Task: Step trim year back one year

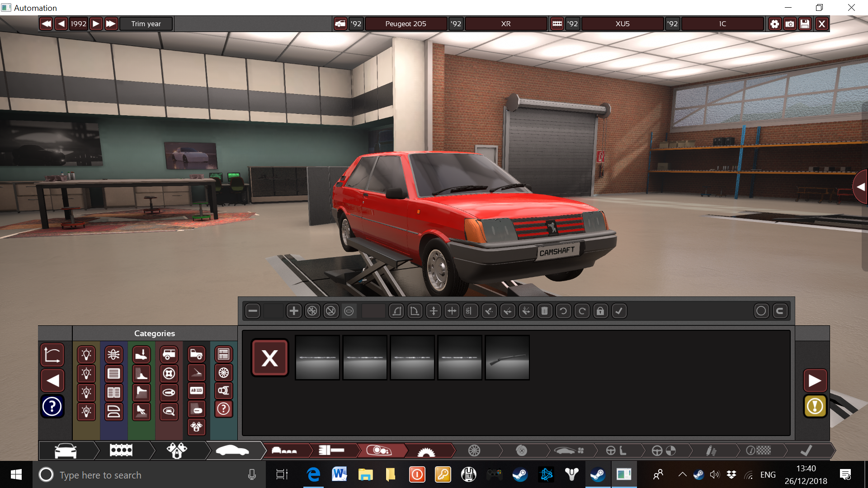Action: tap(61, 23)
